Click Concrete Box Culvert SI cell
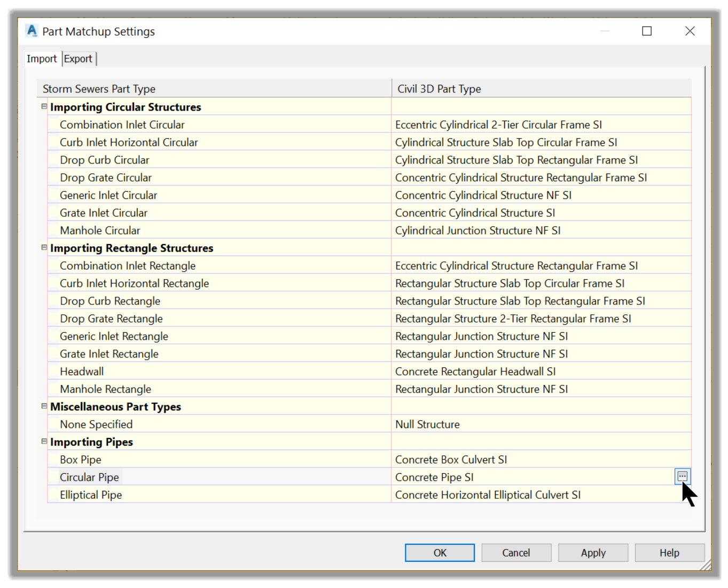 [x=541, y=459]
